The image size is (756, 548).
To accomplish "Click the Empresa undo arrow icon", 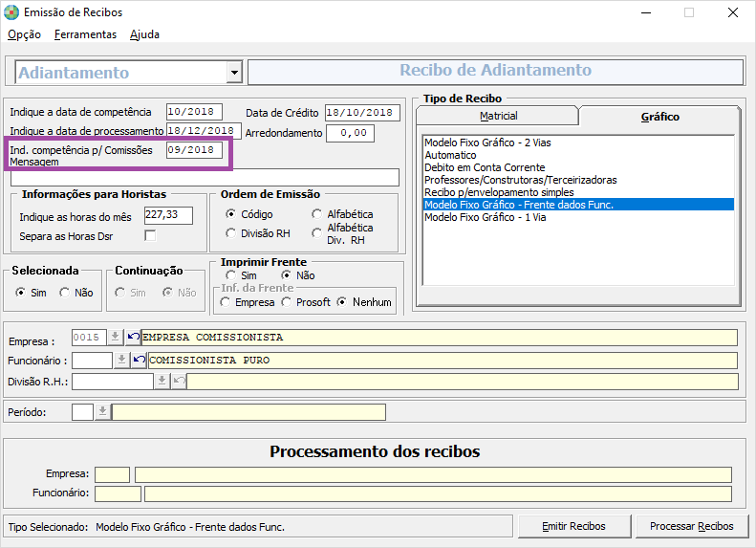I will coord(134,337).
